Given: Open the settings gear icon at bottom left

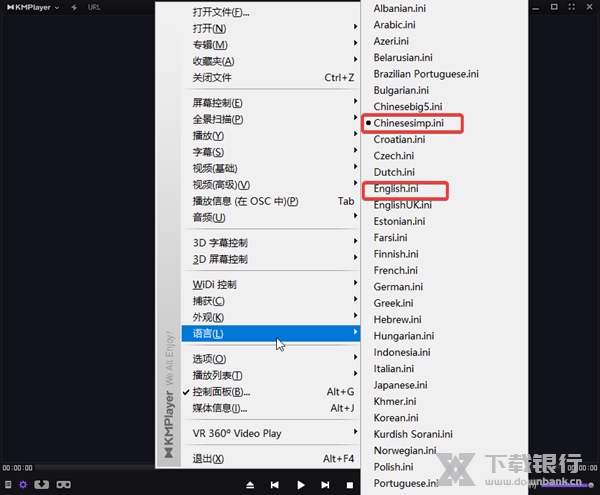Looking at the screenshot, I should tap(23, 485).
